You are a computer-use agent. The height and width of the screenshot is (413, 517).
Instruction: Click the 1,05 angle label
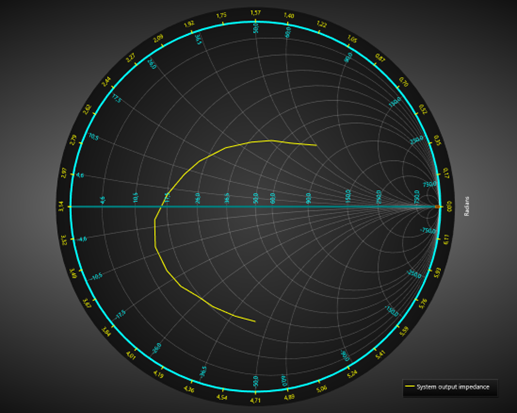(x=352, y=39)
